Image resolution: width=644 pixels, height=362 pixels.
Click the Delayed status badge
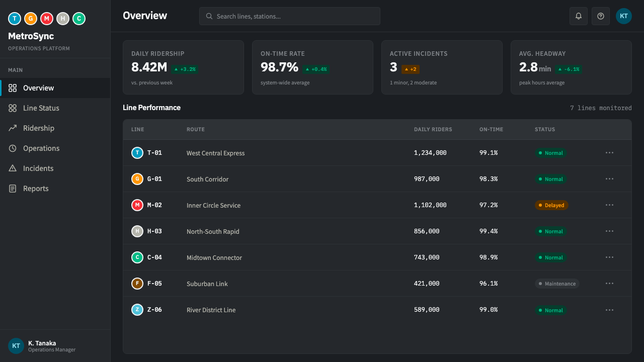coord(551,205)
